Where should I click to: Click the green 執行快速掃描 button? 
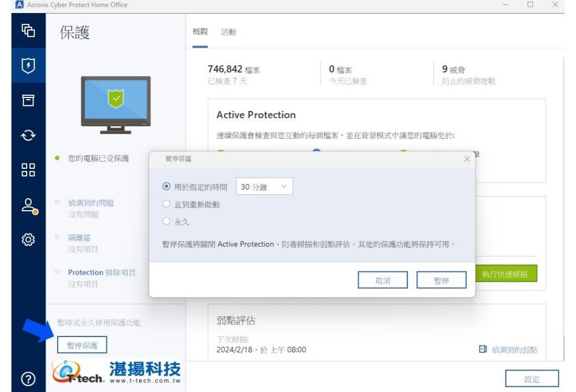[x=505, y=274]
